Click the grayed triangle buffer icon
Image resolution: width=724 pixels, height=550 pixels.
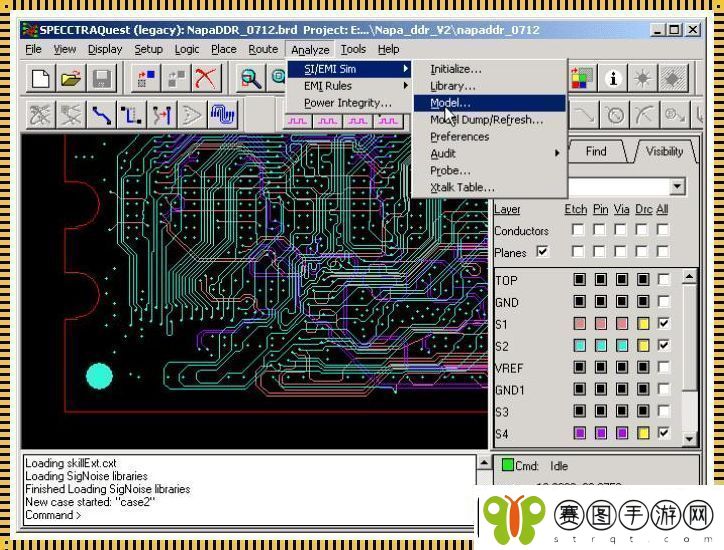192,115
